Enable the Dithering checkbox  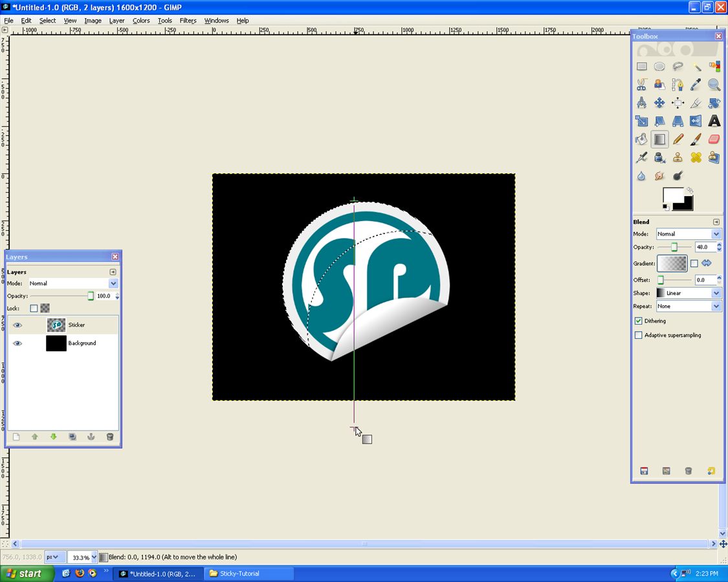[639, 321]
